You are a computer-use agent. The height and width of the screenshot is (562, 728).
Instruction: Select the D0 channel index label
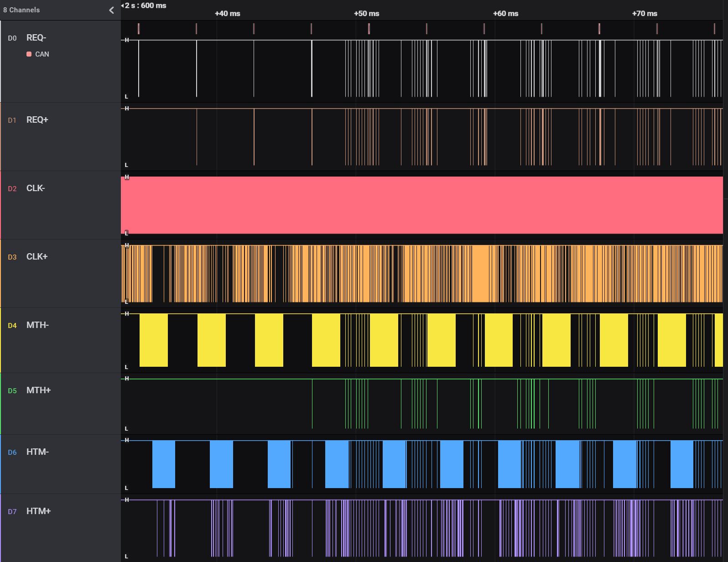[12, 38]
